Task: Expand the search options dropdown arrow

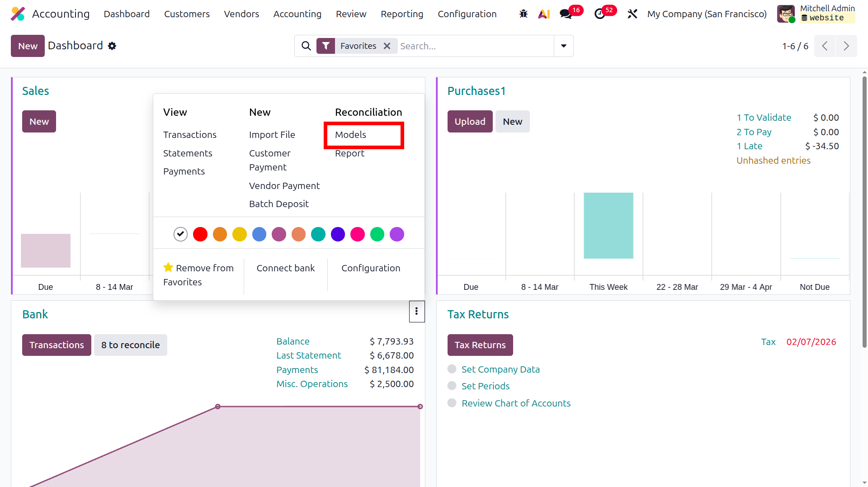Action: [564, 46]
